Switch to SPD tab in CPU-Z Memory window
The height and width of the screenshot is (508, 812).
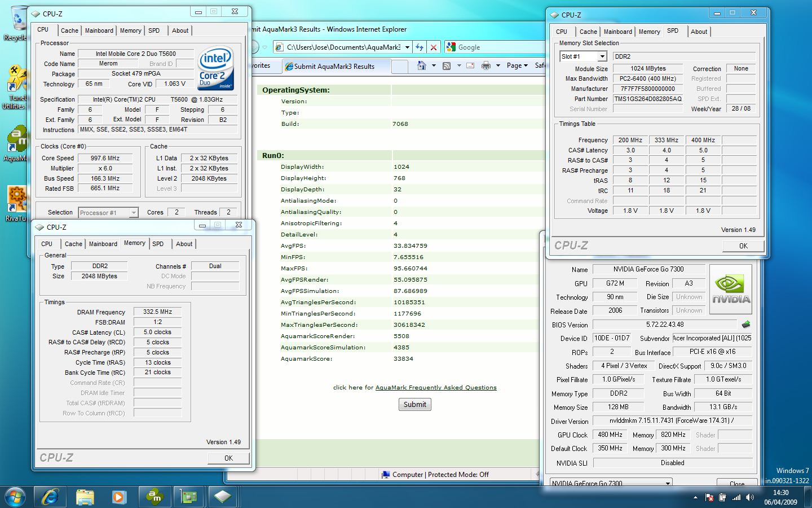158,244
